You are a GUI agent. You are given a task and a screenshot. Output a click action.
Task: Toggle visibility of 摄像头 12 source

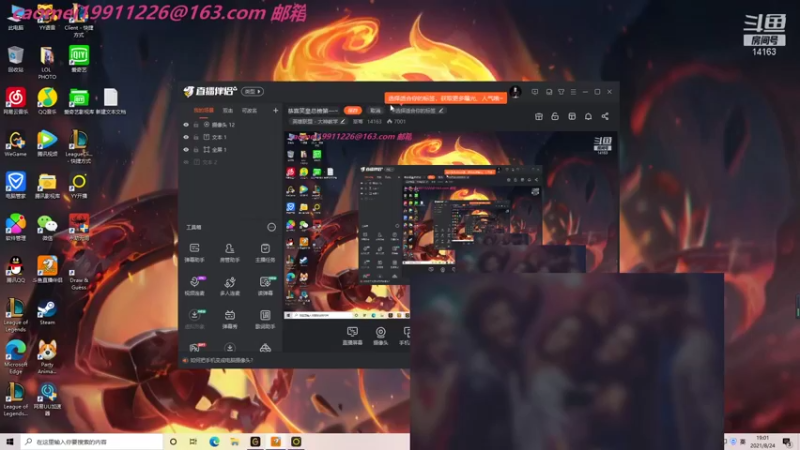[x=186, y=124]
